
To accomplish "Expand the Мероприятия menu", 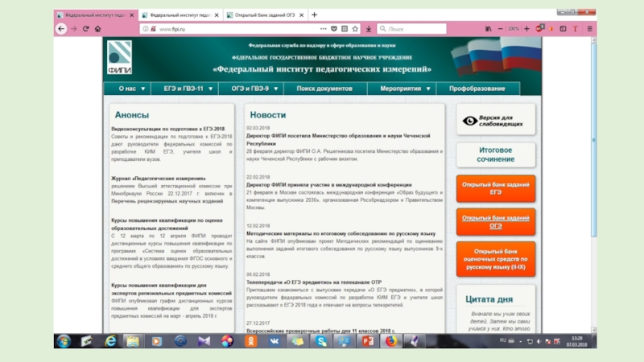I will [402, 88].
